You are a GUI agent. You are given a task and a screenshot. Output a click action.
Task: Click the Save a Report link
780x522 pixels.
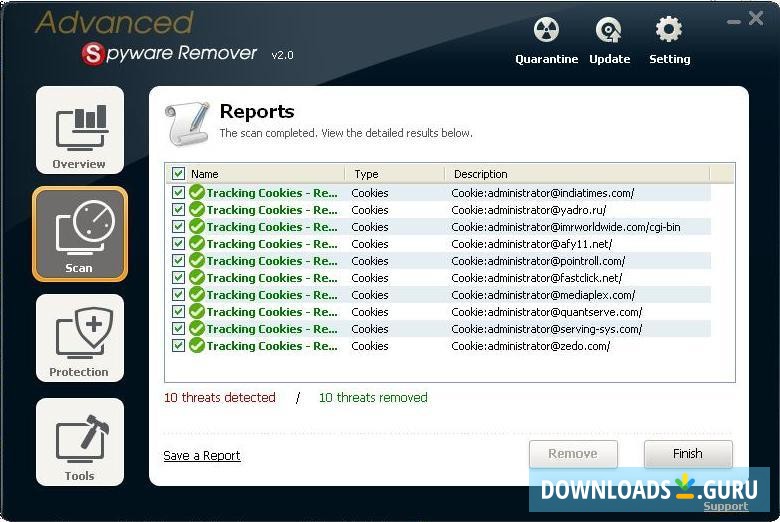201,455
